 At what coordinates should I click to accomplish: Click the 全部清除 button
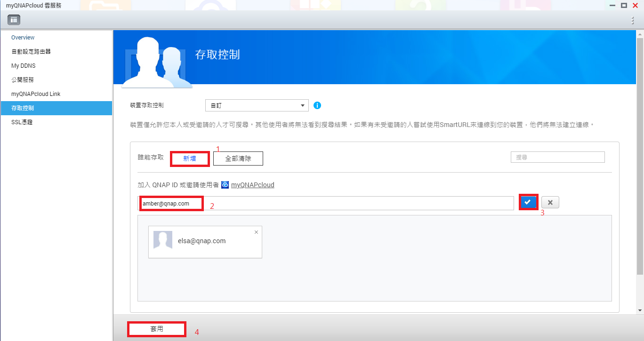click(x=238, y=159)
